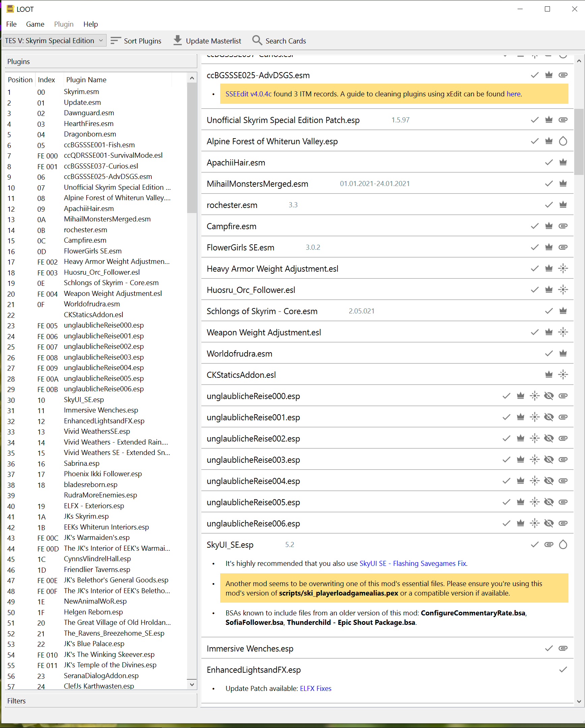Click crossed-eye icon on unglaublicheReise003.esp card
The width and height of the screenshot is (585, 728).
click(549, 460)
